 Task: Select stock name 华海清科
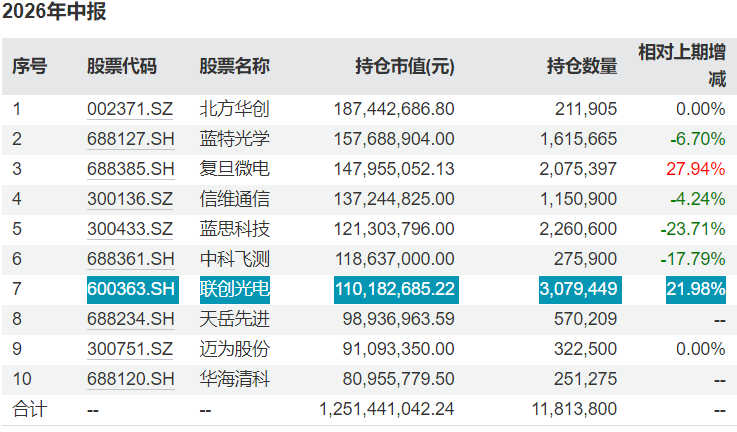coord(235,379)
